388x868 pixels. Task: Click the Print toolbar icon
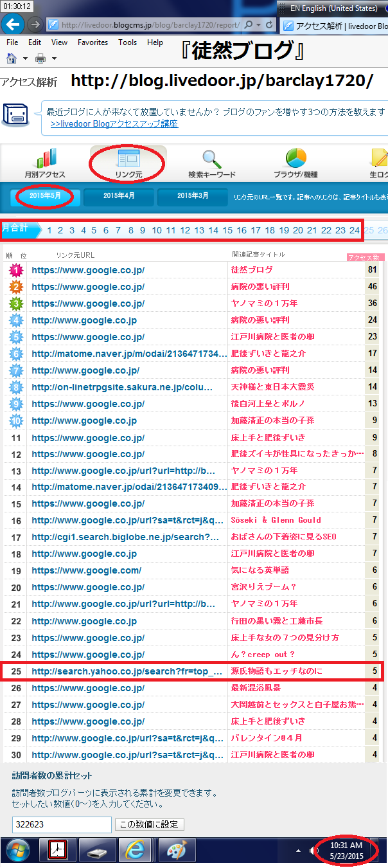pyautogui.click(x=40, y=59)
